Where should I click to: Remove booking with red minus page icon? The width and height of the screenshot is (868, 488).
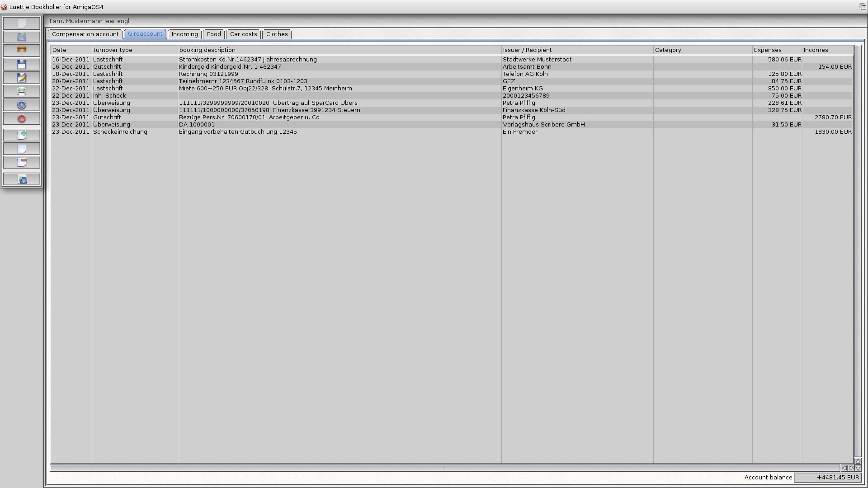pos(21,162)
